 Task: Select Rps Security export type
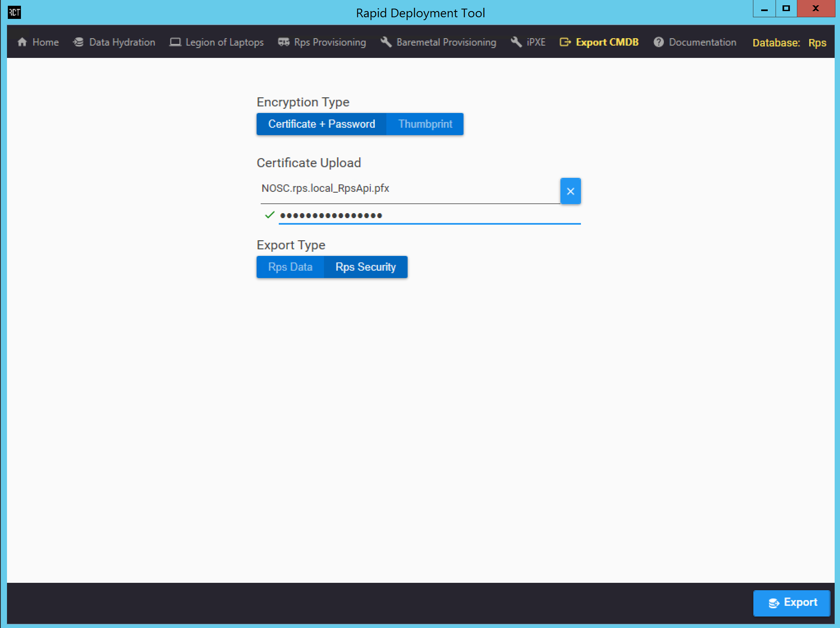[365, 267]
